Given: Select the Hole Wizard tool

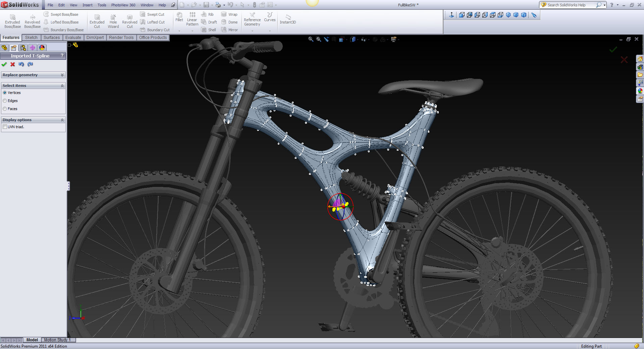Looking at the screenshot, I should coord(113,21).
